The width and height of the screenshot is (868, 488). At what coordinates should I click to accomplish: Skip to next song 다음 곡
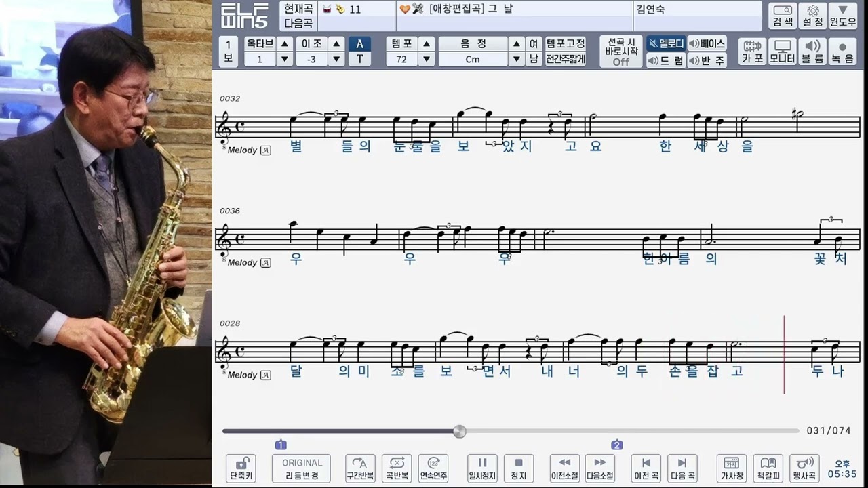682,468
